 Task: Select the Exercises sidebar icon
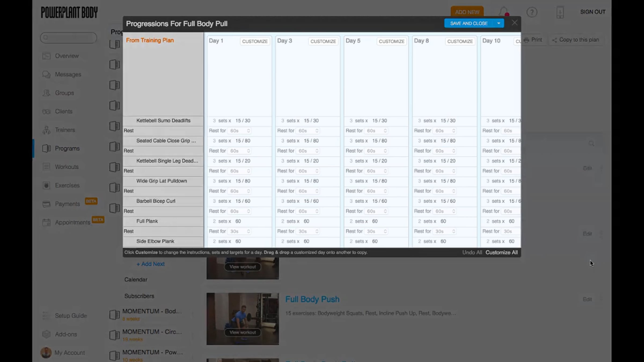(46, 185)
